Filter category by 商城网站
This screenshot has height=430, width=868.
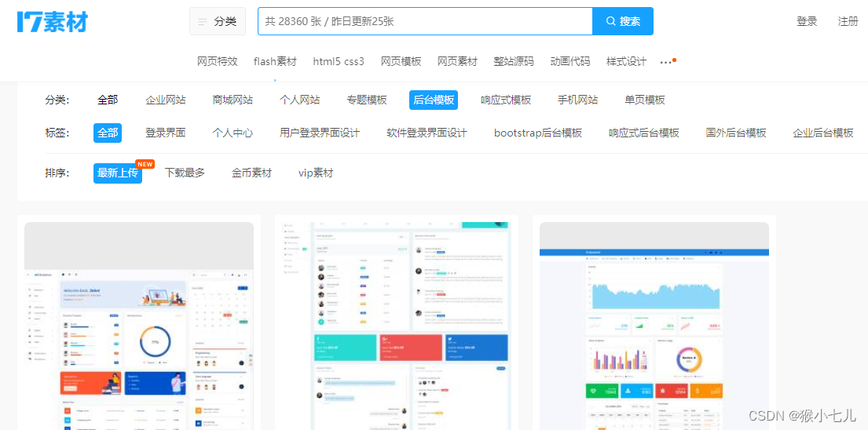coord(233,100)
